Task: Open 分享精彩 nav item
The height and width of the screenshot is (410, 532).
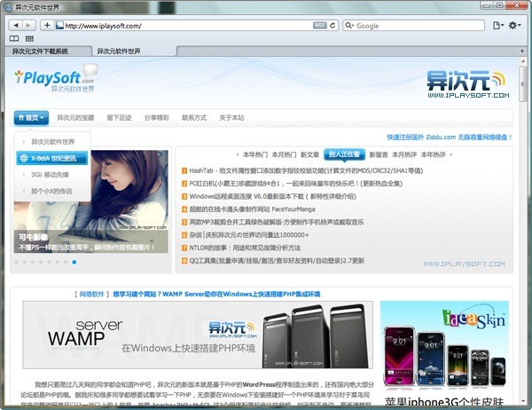Action: [156, 118]
